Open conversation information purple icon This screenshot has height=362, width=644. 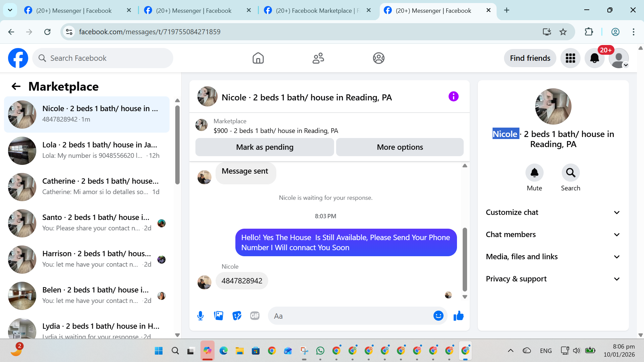[453, 96]
